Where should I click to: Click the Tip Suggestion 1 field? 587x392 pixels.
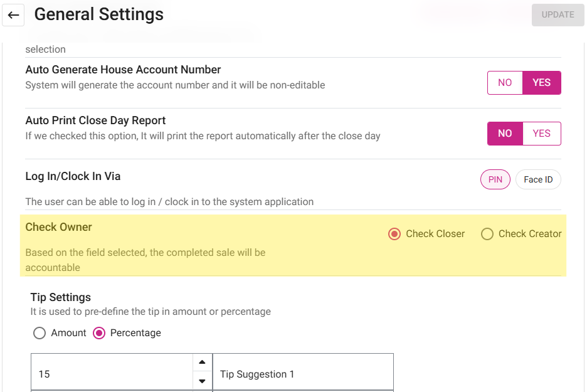[302, 374]
